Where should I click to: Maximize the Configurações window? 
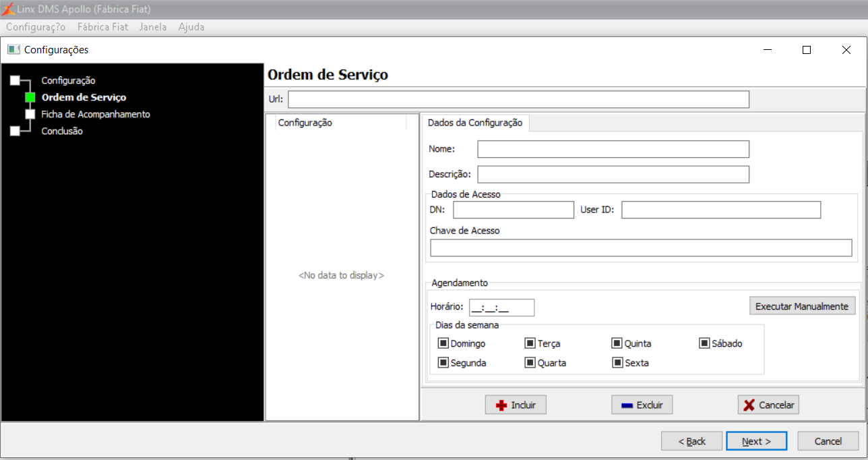pos(807,50)
